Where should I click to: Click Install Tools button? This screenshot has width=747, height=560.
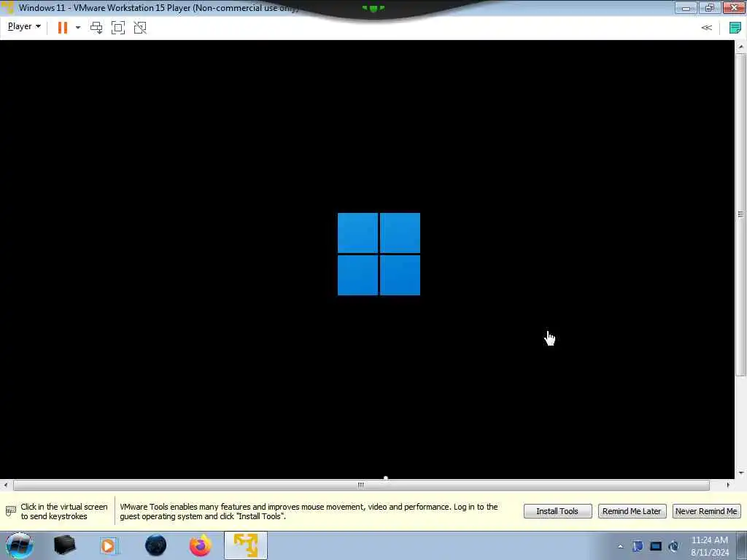pos(557,511)
